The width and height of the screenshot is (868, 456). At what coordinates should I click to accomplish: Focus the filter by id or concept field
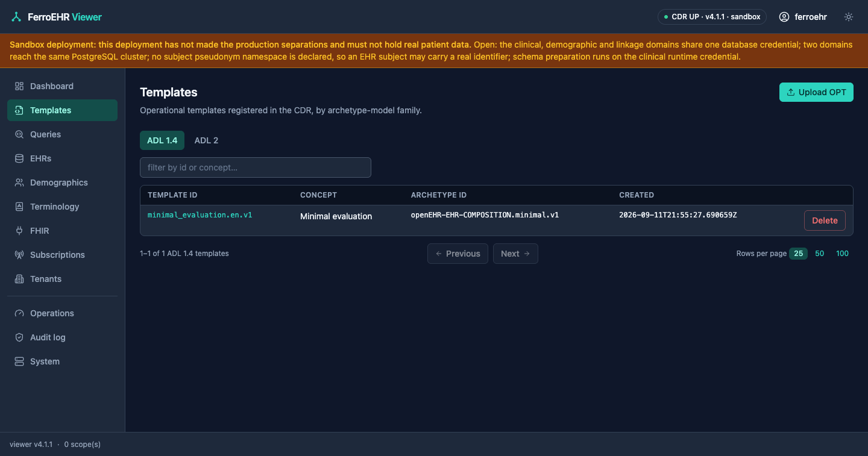click(x=256, y=167)
